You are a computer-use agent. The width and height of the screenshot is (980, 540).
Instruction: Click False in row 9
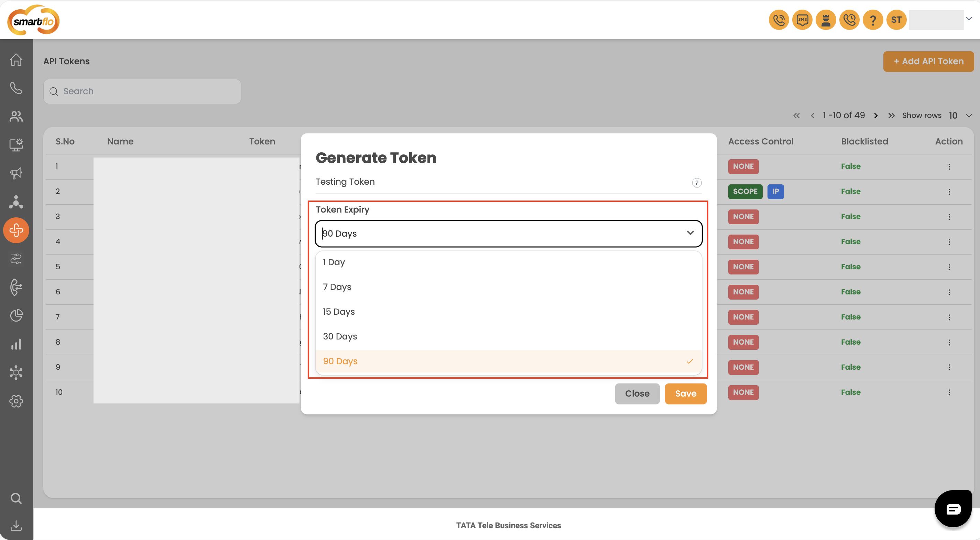tap(851, 367)
